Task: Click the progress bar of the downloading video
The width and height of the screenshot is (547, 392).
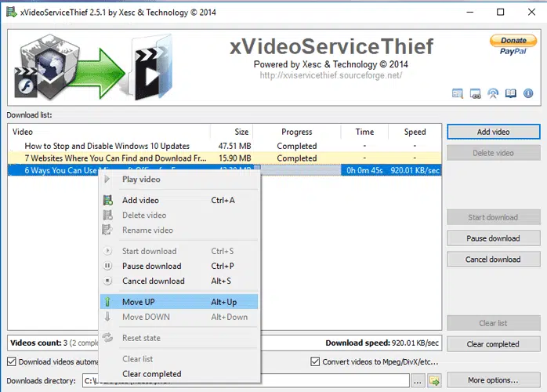Action: 297,170
